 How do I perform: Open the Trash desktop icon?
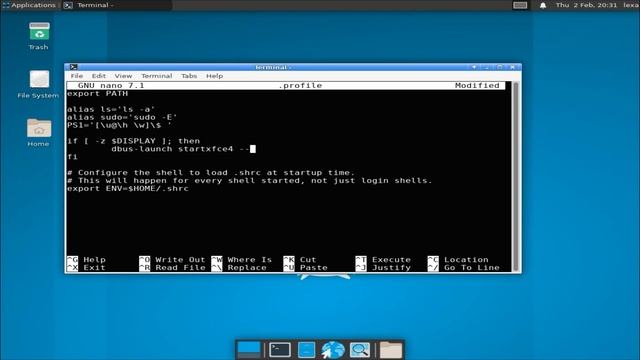[x=39, y=36]
